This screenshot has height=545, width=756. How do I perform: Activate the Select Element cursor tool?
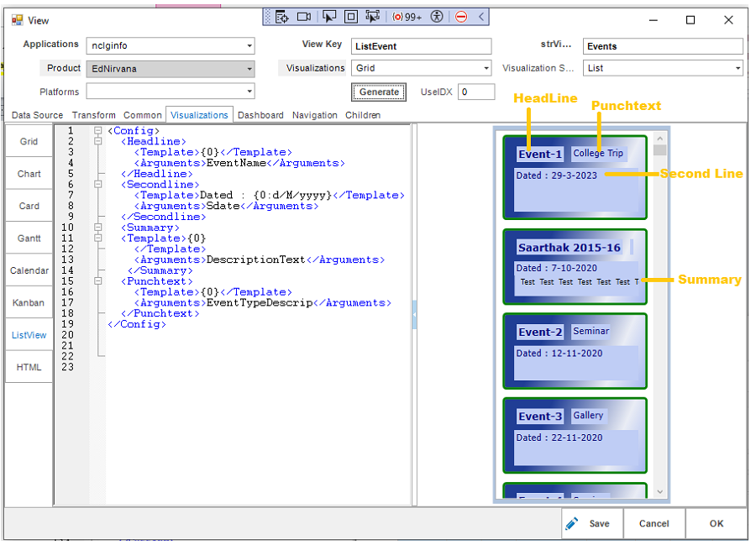click(329, 17)
